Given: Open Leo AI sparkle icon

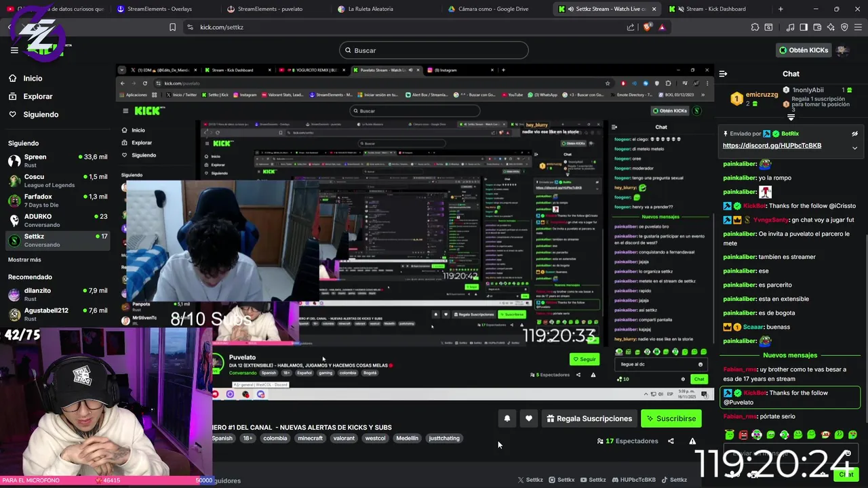Looking at the screenshot, I should pos(831,27).
